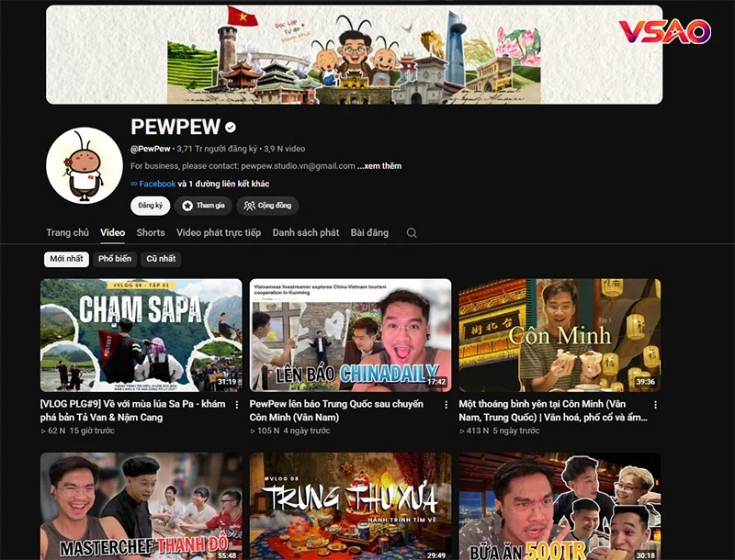
Task: Switch to the Trang chủ tab
Action: pyautogui.click(x=67, y=232)
